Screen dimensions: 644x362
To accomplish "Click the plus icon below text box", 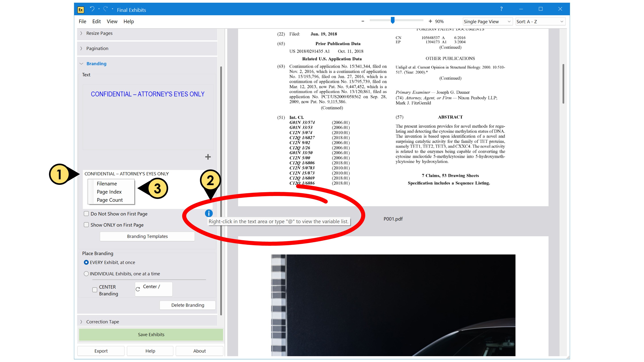I will [208, 157].
